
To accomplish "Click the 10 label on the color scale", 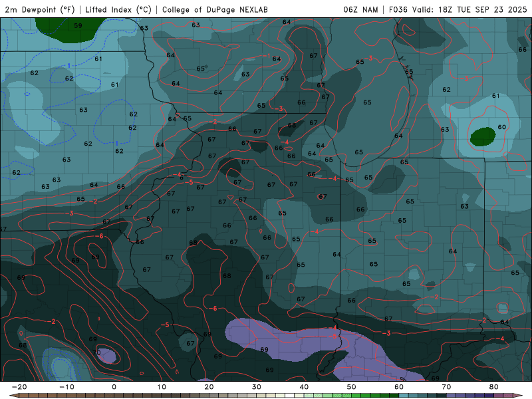I will click(162, 387).
